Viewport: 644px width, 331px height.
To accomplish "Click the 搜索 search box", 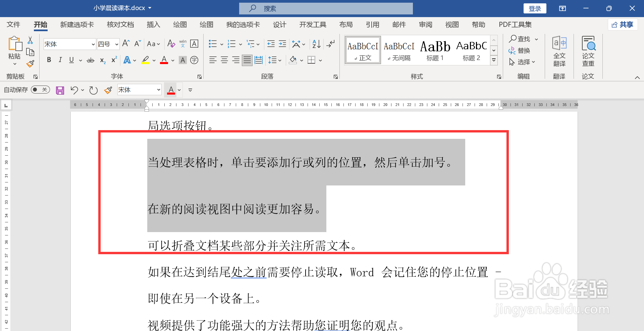I will click(326, 8).
